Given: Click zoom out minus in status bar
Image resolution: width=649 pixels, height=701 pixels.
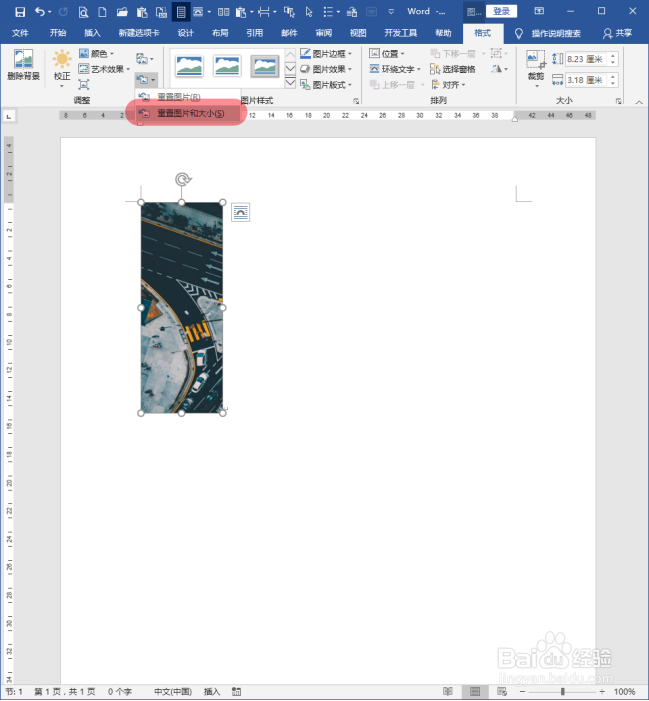Looking at the screenshot, I should click(522, 692).
